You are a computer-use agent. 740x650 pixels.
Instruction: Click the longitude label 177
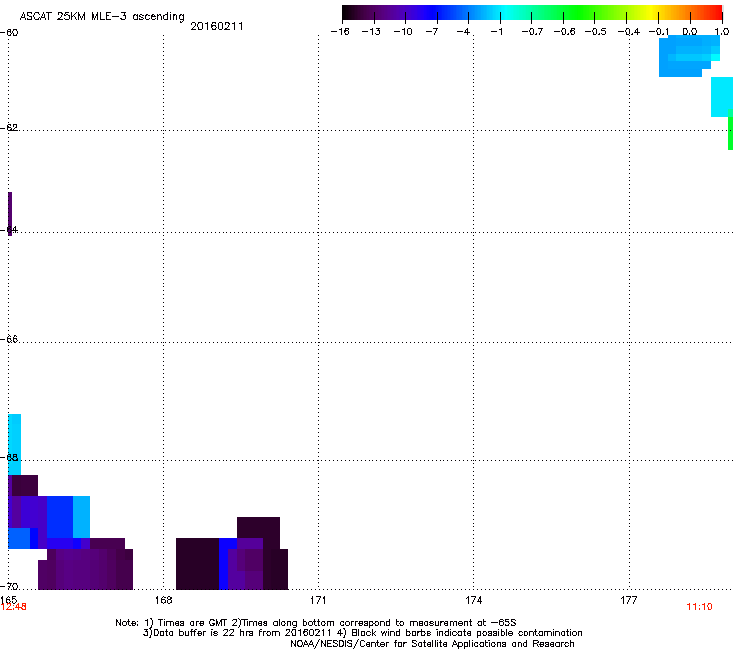coord(629,600)
